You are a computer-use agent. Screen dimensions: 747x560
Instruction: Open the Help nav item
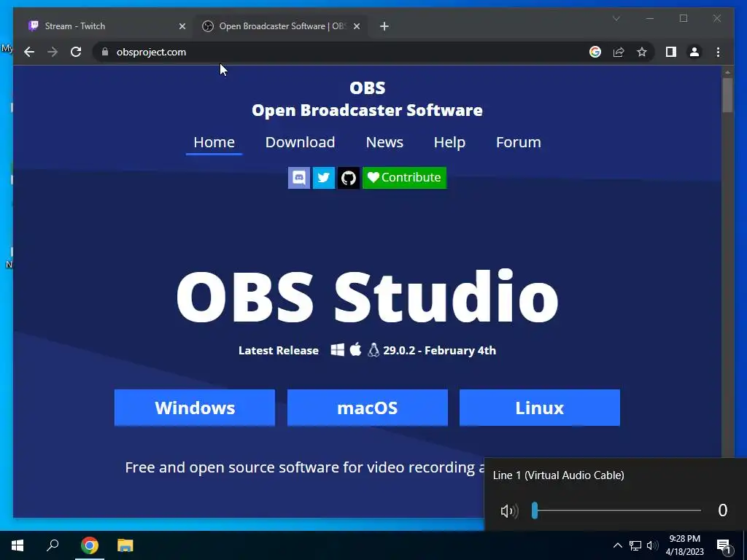click(449, 142)
